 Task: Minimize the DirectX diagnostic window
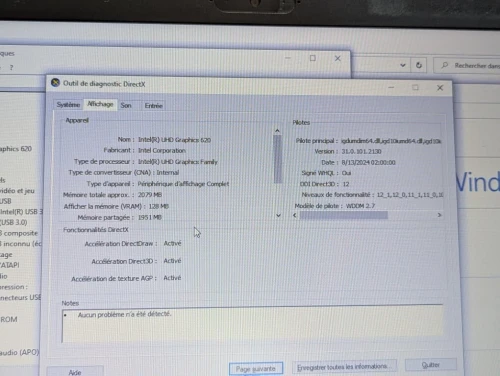[x=391, y=87]
